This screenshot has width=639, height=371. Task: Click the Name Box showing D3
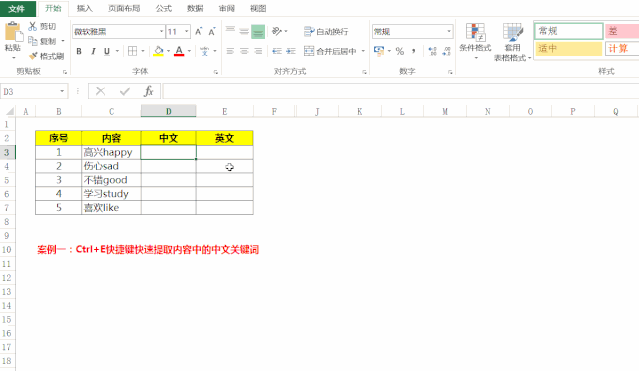[x=29, y=91]
